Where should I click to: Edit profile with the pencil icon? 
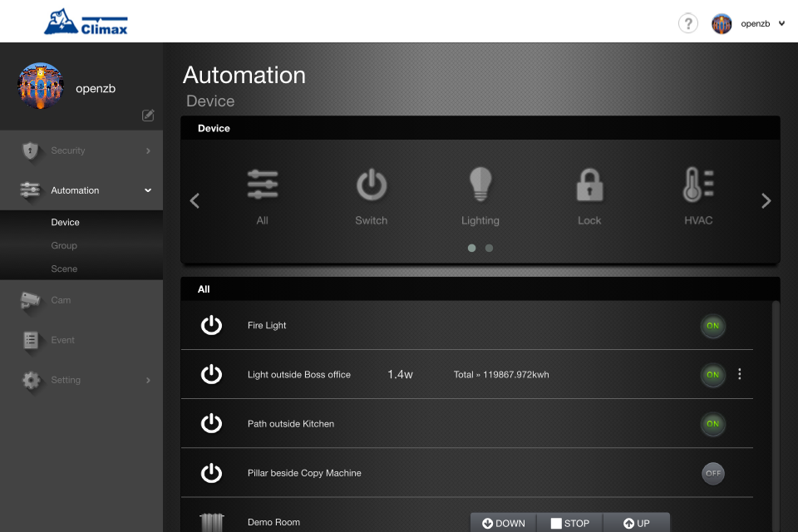pyautogui.click(x=148, y=115)
